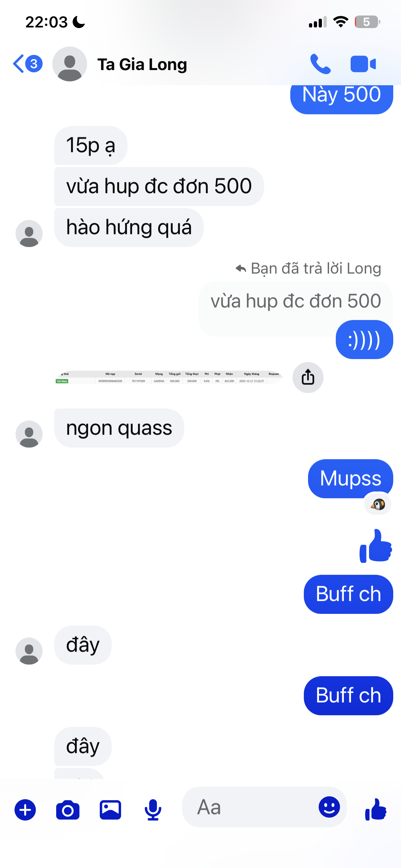
Task: Select the 'hào hứng quá' message bubble
Action: coord(129,227)
